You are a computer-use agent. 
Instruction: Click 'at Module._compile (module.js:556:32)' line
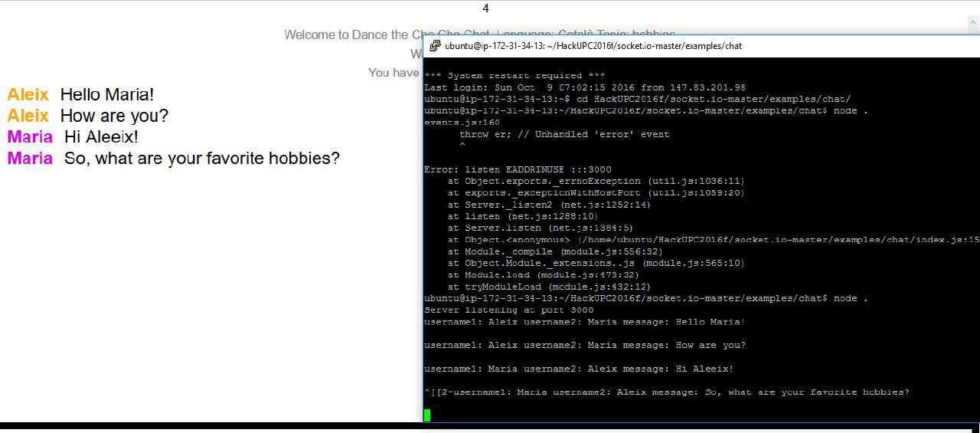pos(555,251)
